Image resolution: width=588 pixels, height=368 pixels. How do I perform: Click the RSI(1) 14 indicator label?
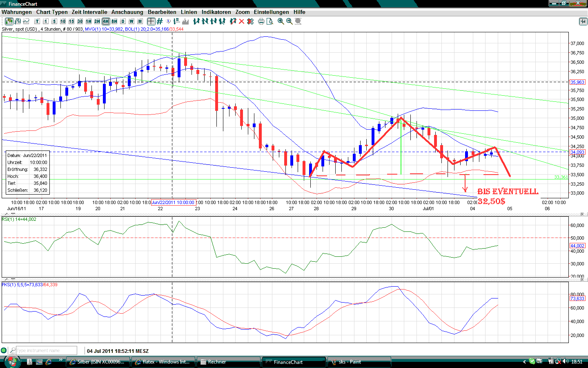[x=19, y=219]
